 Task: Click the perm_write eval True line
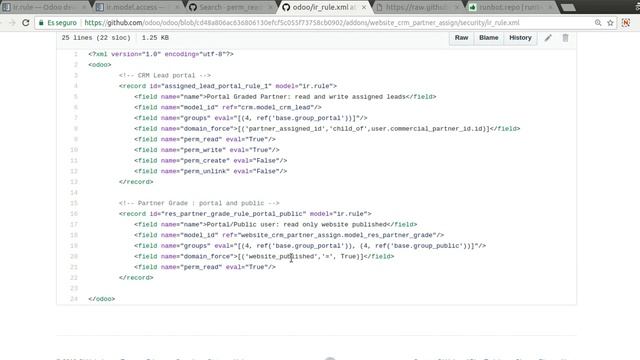coord(207,150)
